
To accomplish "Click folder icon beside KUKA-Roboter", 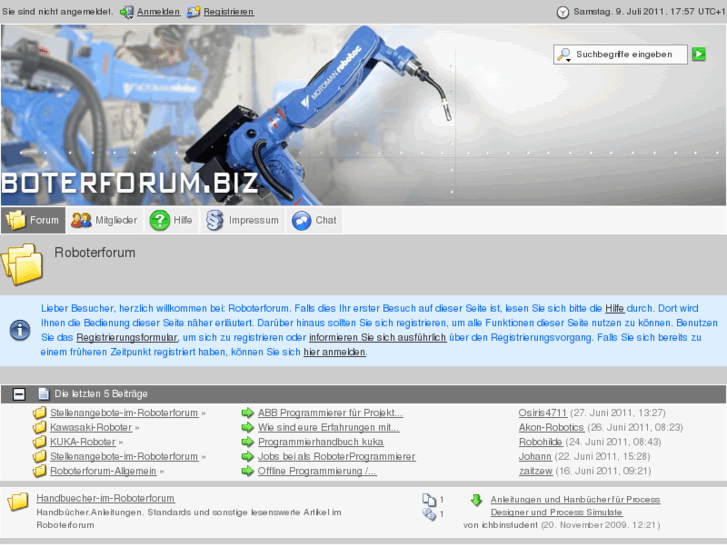I will pyautogui.click(x=39, y=442).
